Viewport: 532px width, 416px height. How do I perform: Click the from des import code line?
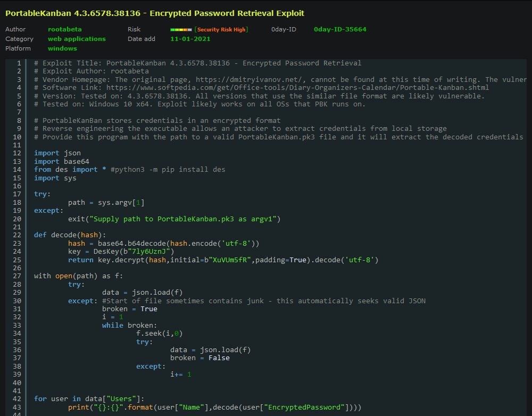[x=130, y=170]
